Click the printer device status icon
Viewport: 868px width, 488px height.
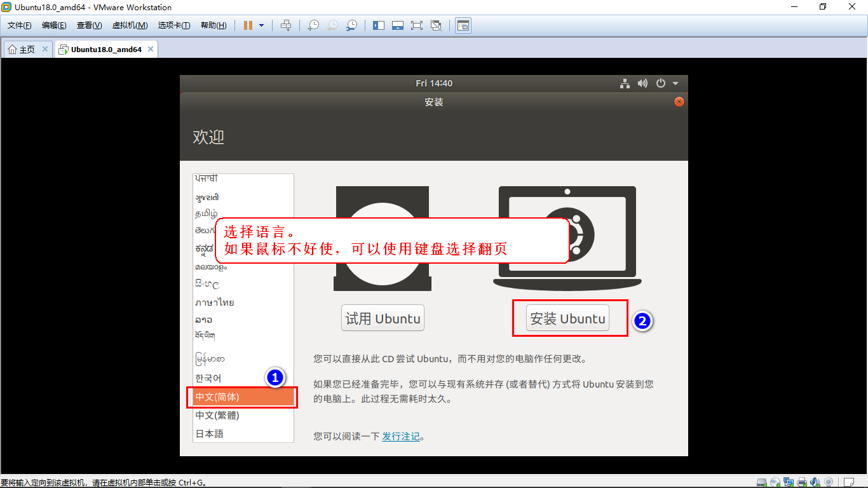(803, 482)
